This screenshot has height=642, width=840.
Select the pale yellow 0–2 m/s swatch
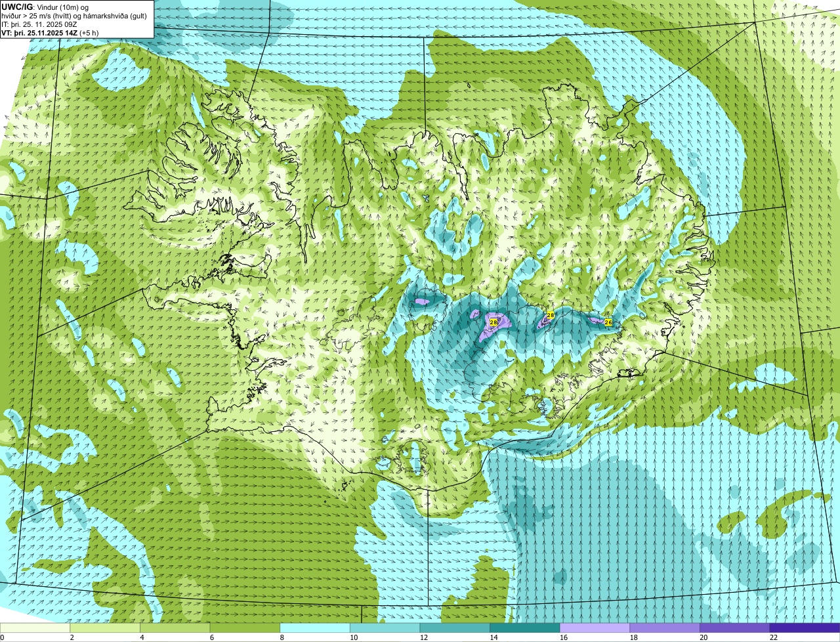[x=35, y=628]
